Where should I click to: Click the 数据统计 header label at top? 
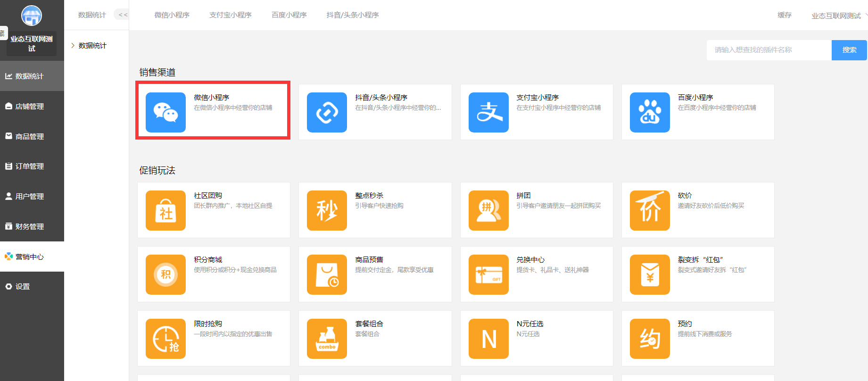click(92, 15)
